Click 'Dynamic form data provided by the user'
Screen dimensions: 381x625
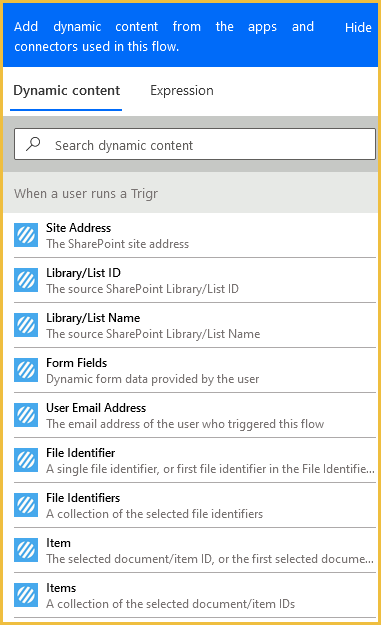[153, 379]
